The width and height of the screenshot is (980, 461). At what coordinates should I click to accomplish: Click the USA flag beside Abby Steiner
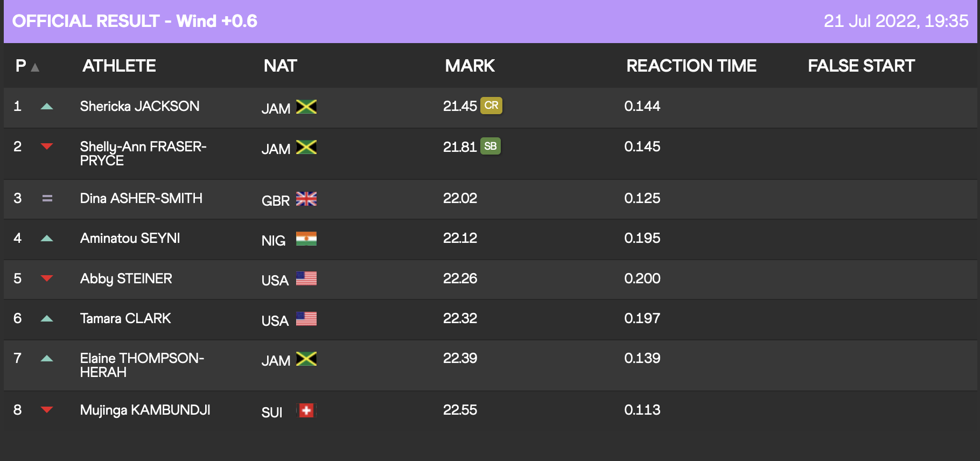pos(306,279)
